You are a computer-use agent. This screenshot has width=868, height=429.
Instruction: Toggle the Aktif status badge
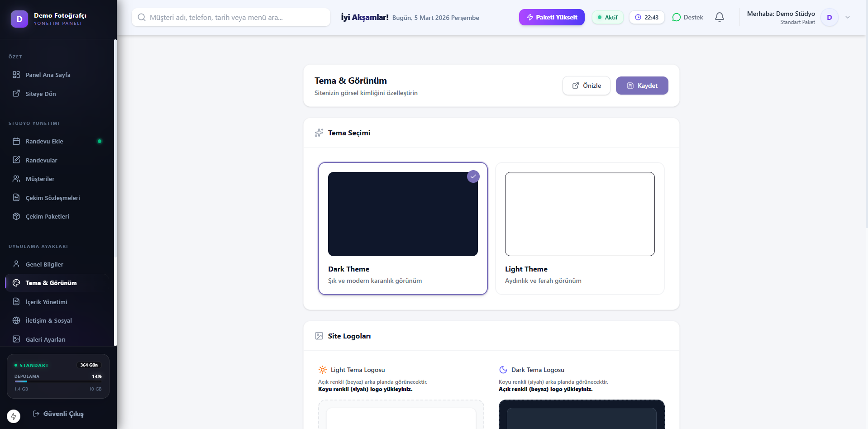click(x=607, y=18)
